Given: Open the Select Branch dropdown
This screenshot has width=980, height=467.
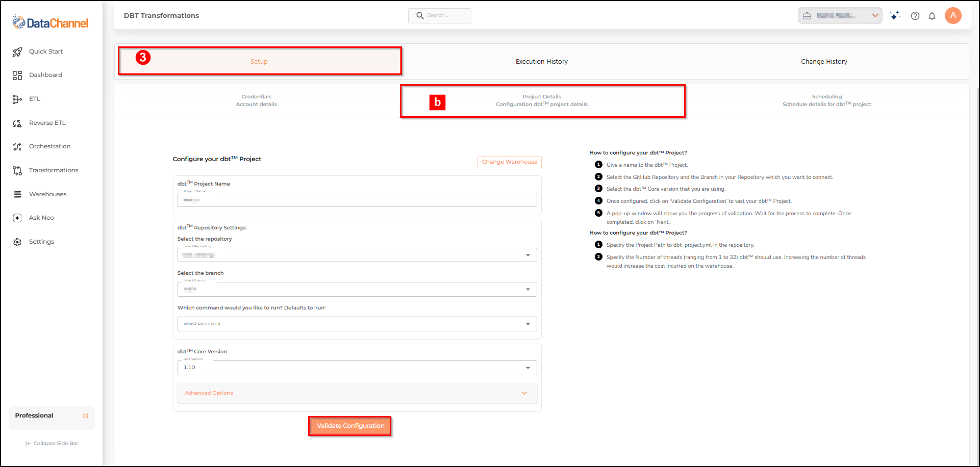Looking at the screenshot, I should point(357,290).
